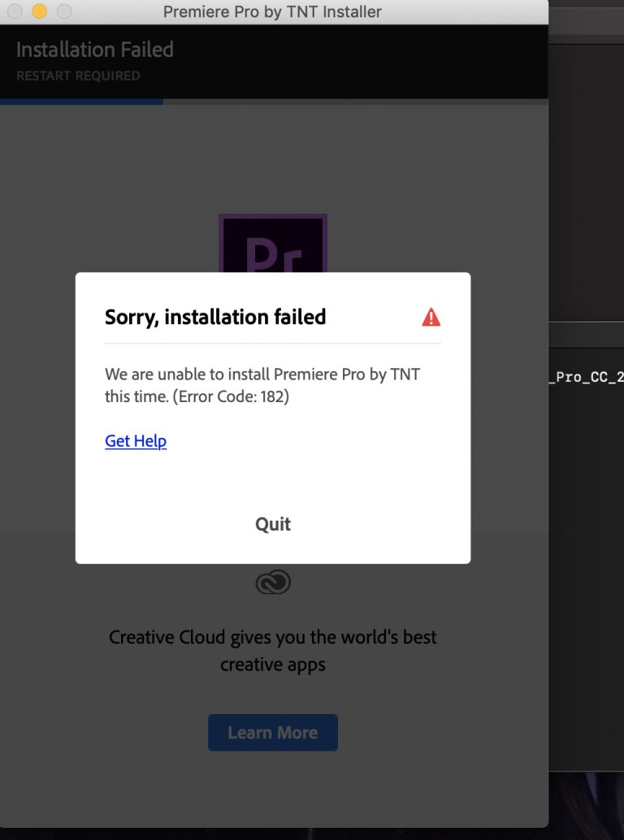The image size is (624, 840).
Task: Click the unfilled gray portion of progress bar
Action: click(x=356, y=102)
